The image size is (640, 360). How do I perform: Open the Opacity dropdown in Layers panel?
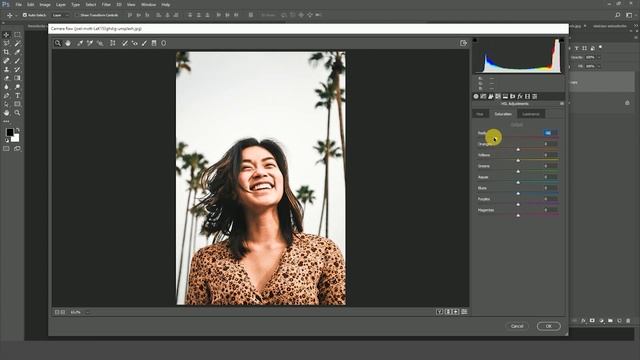point(599,58)
